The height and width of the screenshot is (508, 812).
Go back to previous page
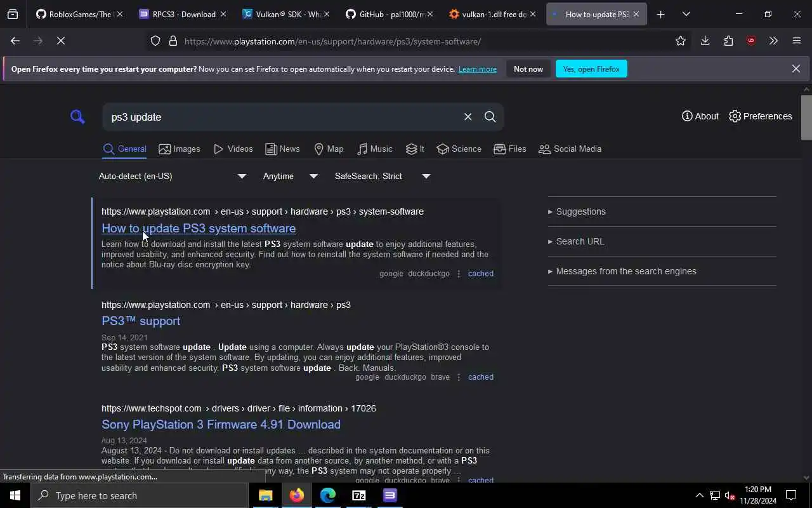point(15,41)
